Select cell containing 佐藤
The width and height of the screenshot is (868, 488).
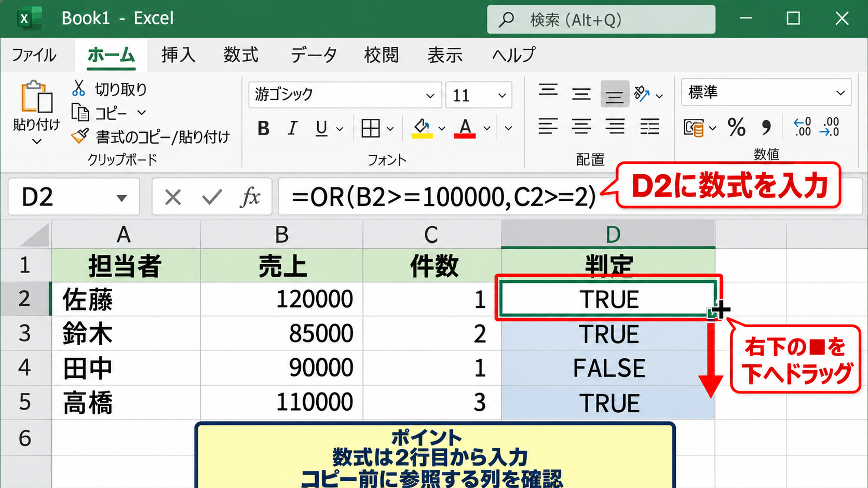click(126, 300)
